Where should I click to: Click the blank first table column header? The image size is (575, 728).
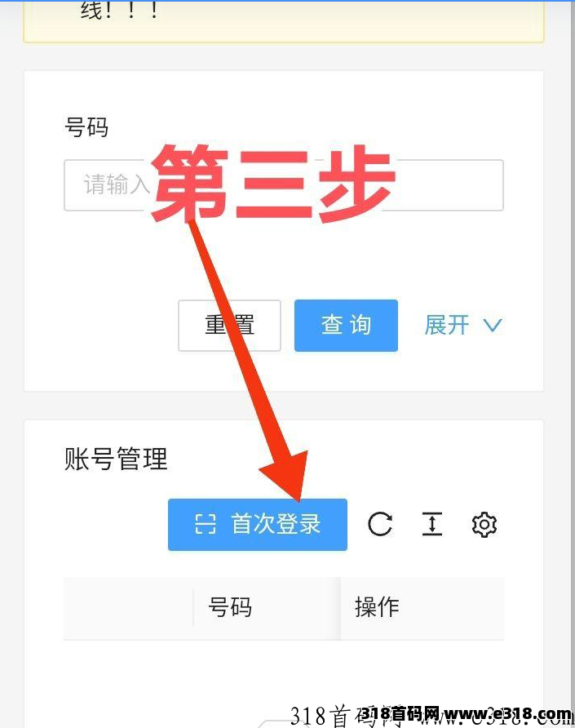129,608
